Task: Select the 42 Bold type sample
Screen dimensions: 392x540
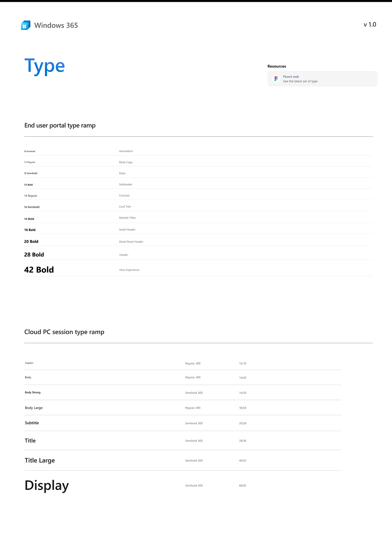Action: (x=39, y=270)
